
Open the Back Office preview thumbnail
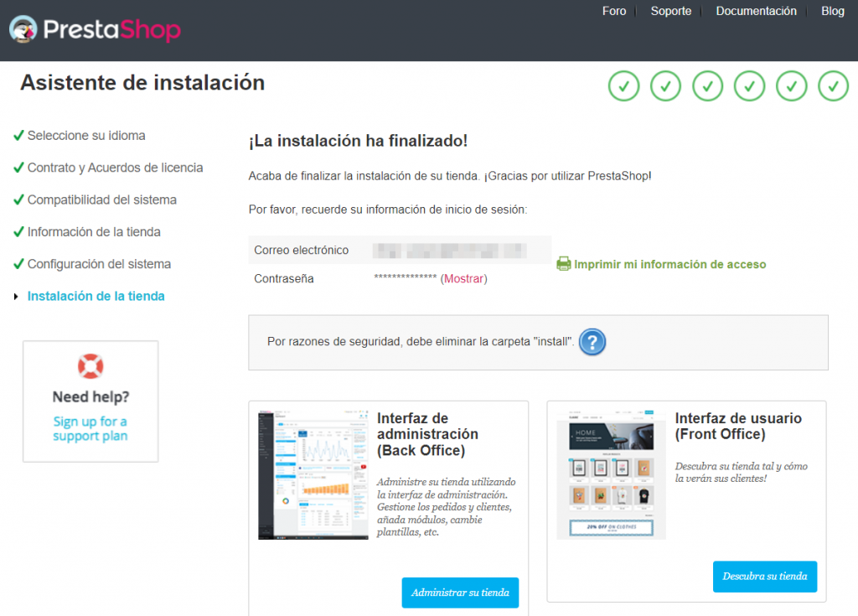(313, 474)
